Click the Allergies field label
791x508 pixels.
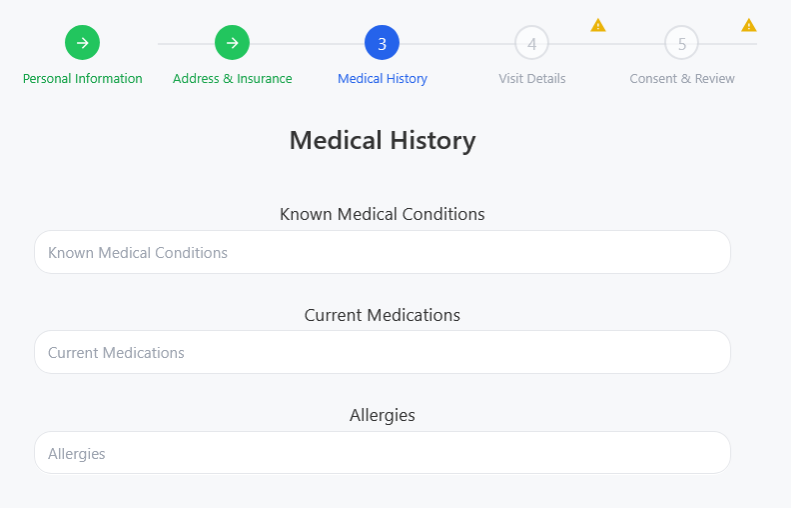coord(382,415)
